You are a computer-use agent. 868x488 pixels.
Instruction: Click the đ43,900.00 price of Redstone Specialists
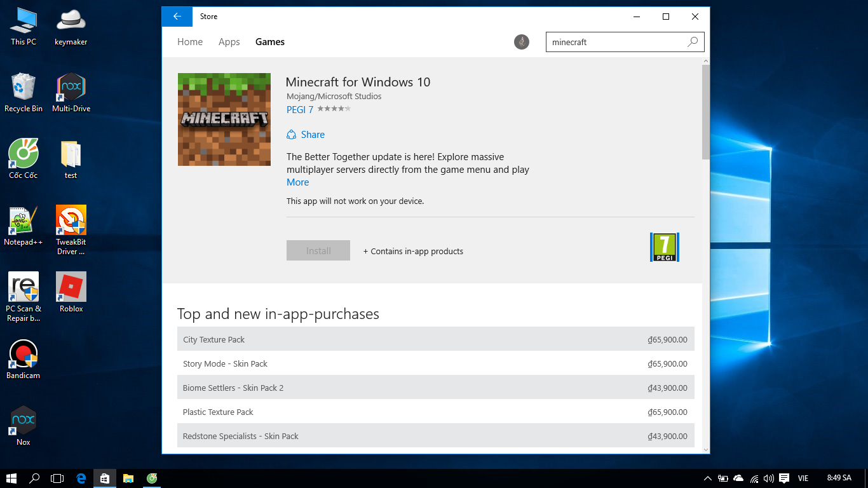coord(667,436)
